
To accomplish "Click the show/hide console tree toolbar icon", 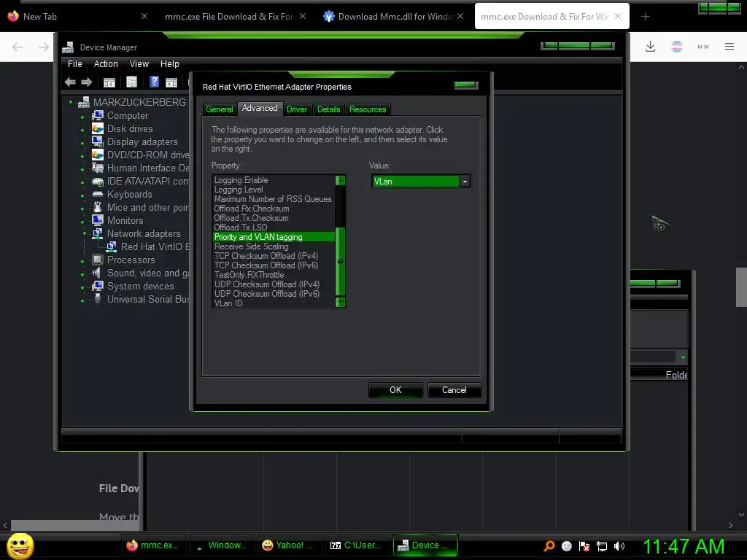I will coord(109,82).
